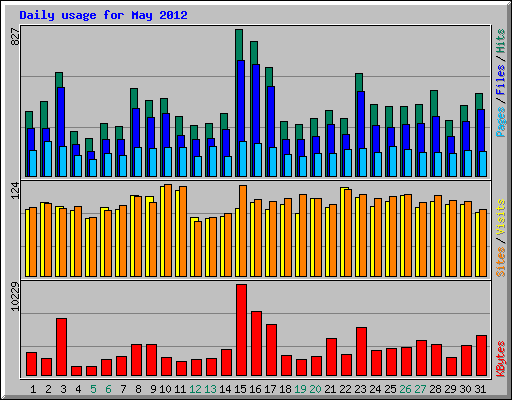Click the red KBytes bar for day 3
The height and width of the screenshot is (400, 512).
tap(62, 347)
